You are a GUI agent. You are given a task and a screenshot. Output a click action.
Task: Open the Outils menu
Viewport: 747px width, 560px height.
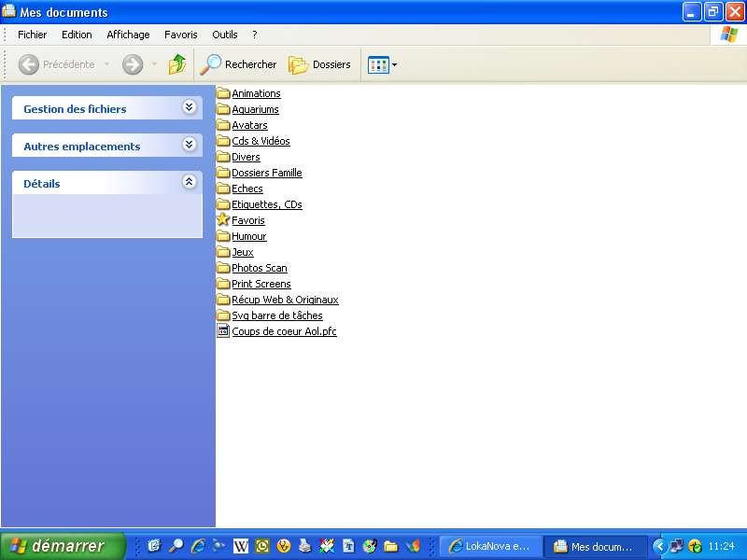click(225, 35)
